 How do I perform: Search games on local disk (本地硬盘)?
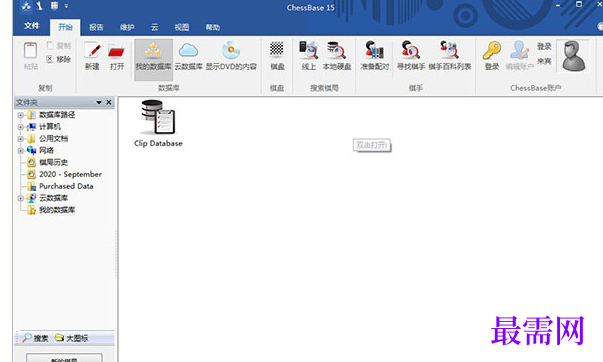336,56
